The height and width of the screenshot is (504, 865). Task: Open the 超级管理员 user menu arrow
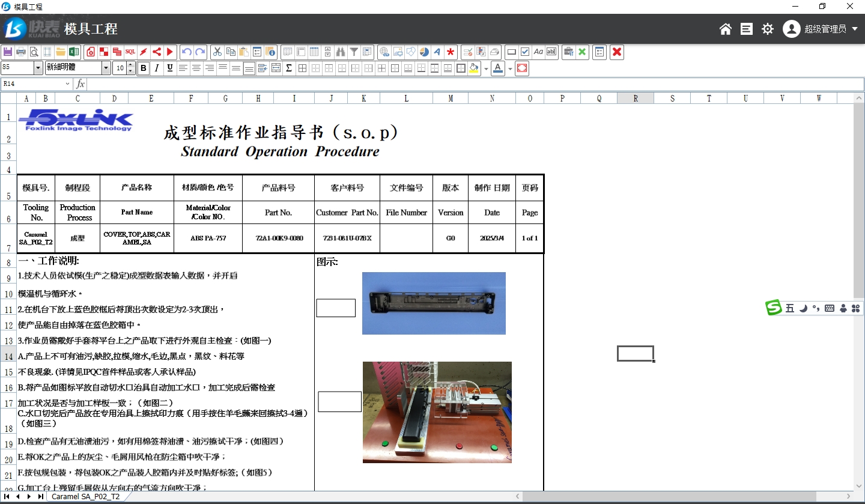point(855,29)
